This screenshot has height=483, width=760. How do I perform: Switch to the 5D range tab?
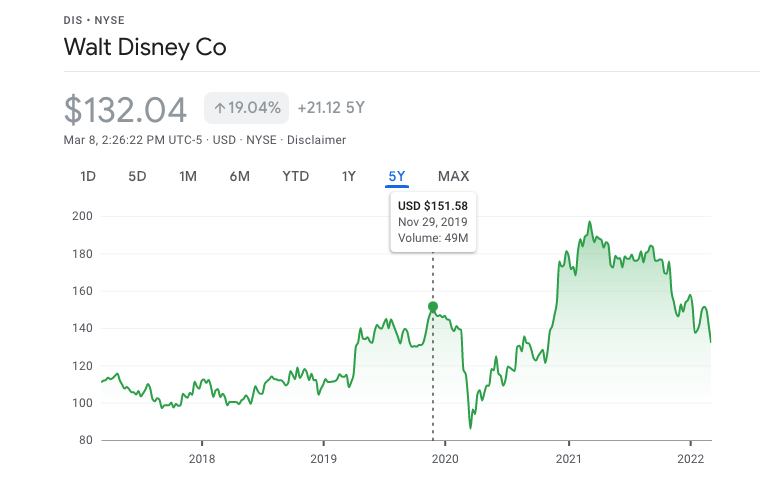click(x=137, y=177)
